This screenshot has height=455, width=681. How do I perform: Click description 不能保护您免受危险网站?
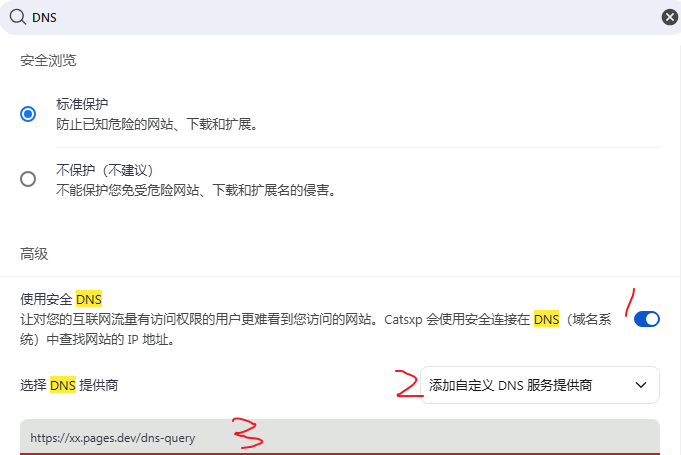click(196, 190)
